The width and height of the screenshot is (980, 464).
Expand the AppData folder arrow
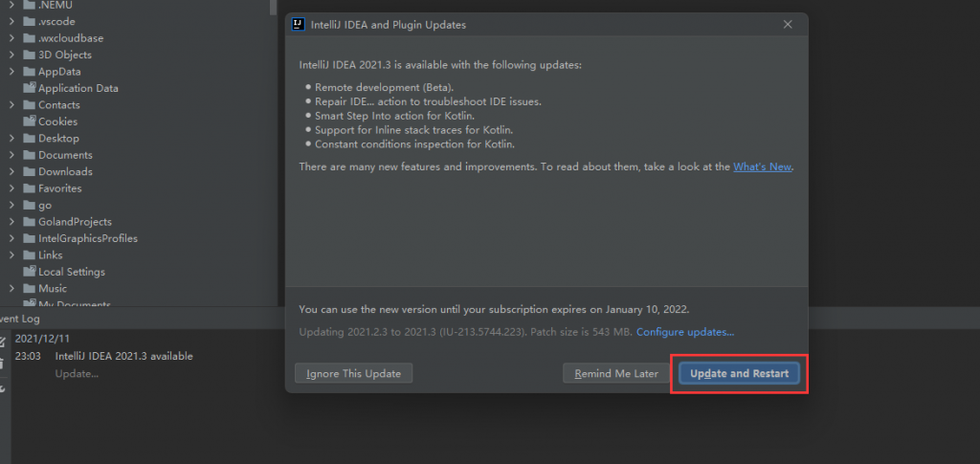[x=11, y=72]
